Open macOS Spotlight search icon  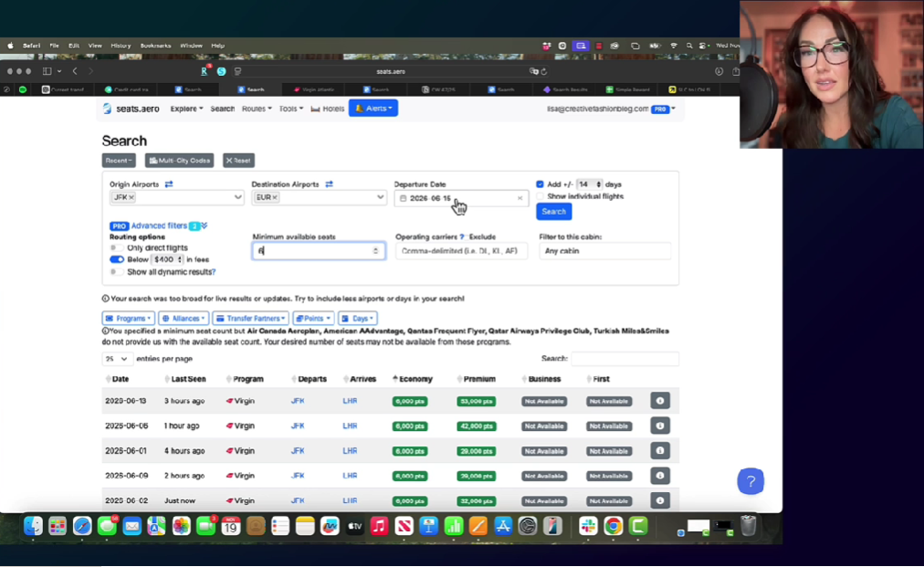tap(688, 46)
